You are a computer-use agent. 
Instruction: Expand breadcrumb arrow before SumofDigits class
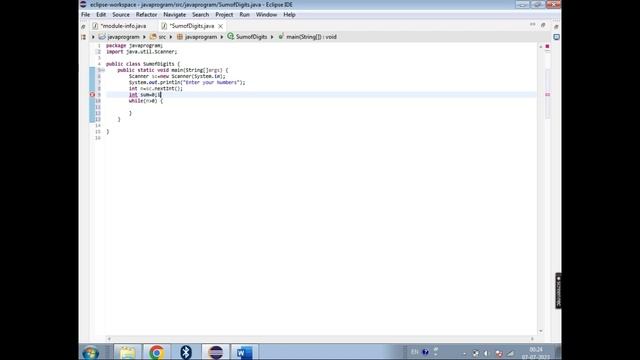[x=222, y=37]
